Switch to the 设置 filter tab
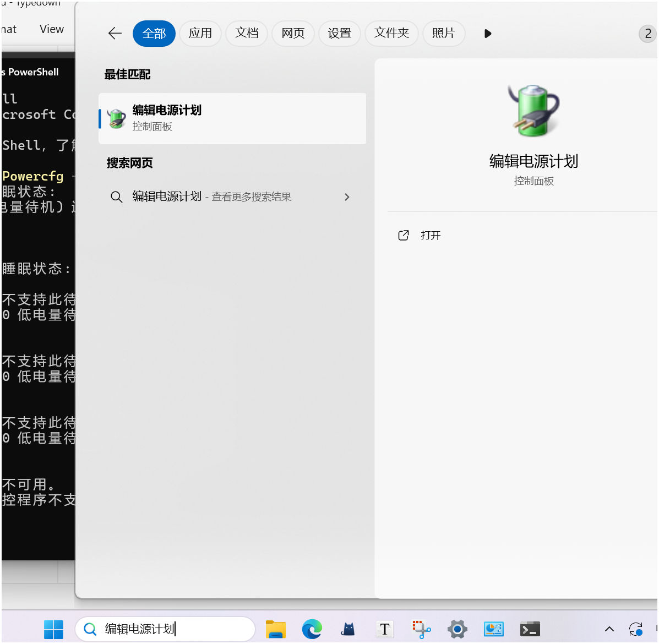 339,33
